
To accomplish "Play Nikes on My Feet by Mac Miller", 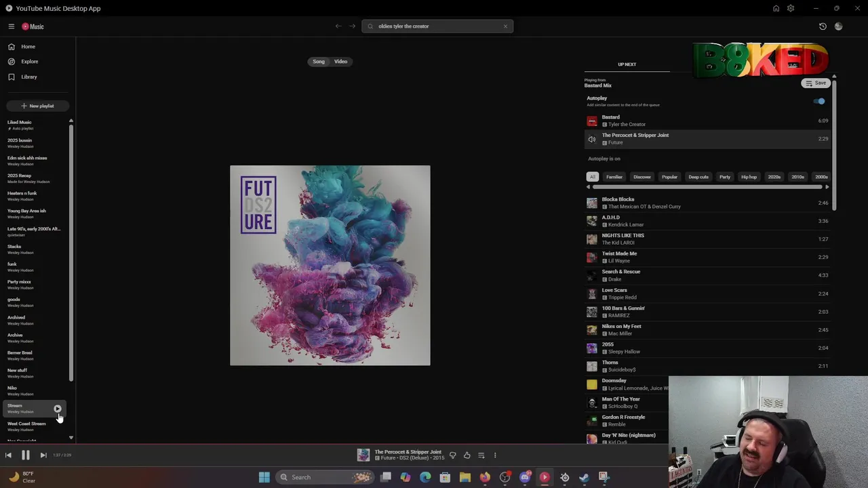I will point(708,329).
